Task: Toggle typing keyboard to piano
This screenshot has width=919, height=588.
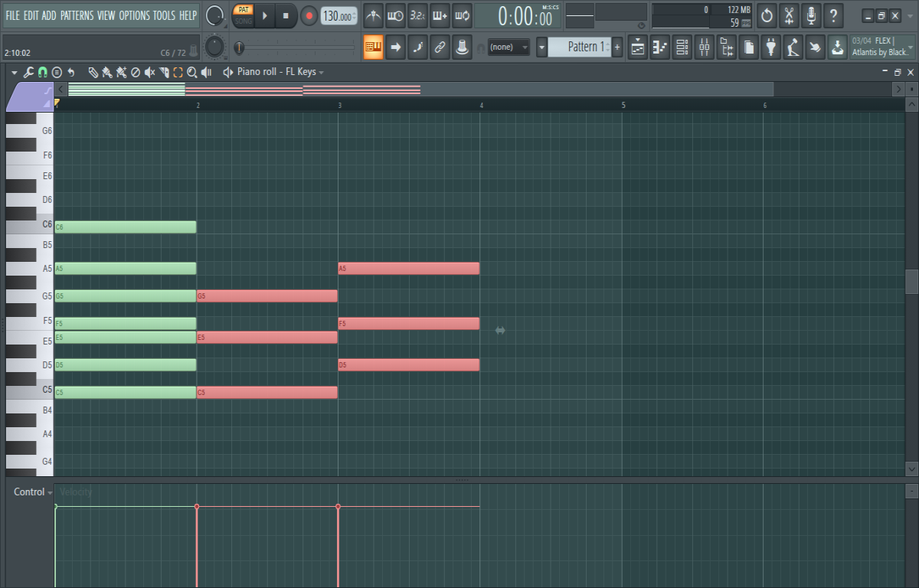Action: [x=374, y=47]
